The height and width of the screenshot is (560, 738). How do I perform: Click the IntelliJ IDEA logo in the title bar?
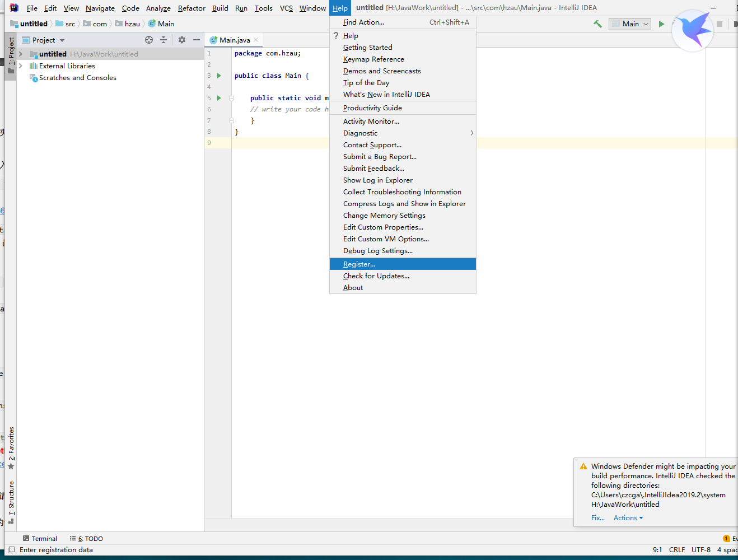(x=14, y=8)
